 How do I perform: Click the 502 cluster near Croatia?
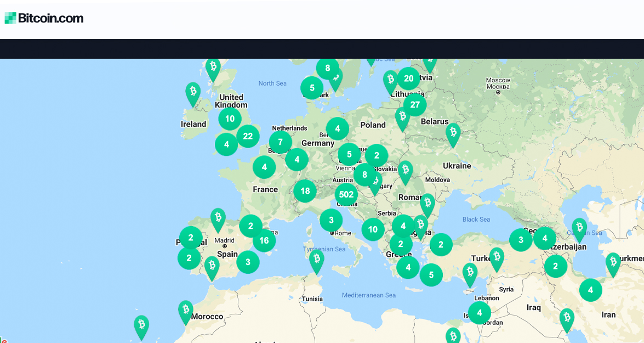tap(346, 194)
